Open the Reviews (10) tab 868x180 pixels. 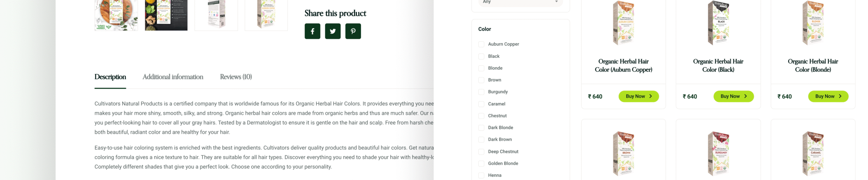point(236,77)
